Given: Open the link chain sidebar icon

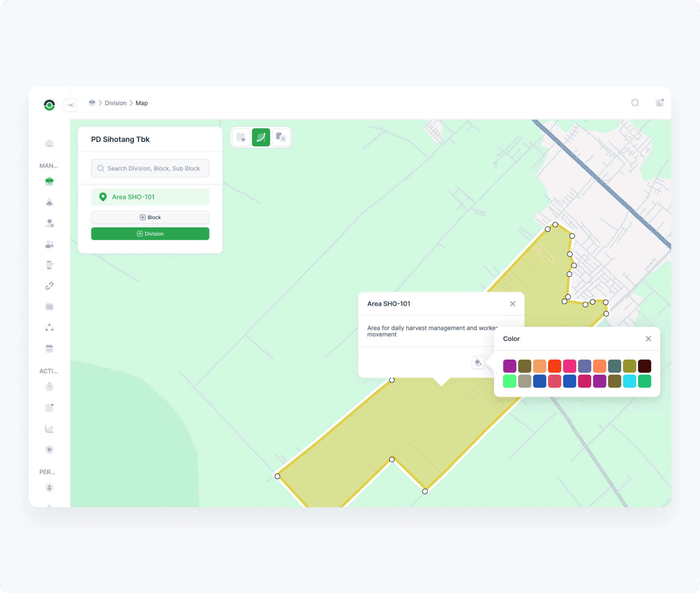Looking at the screenshot, I should point(49,286).
